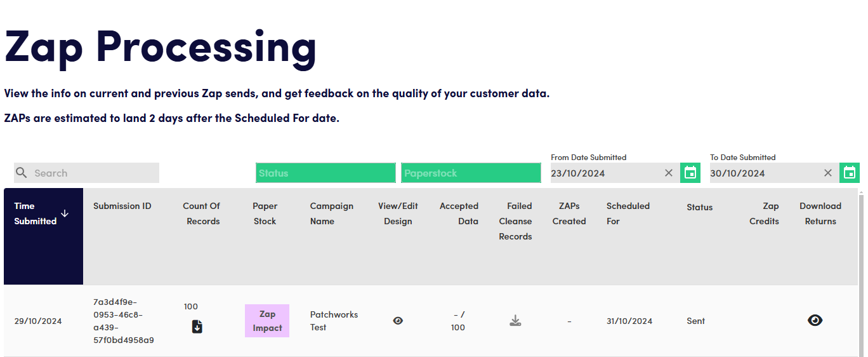The width and height of the screenshot is (868, 357).
Task: Open the To Date calendar picker
Action: tap(850, 173)
